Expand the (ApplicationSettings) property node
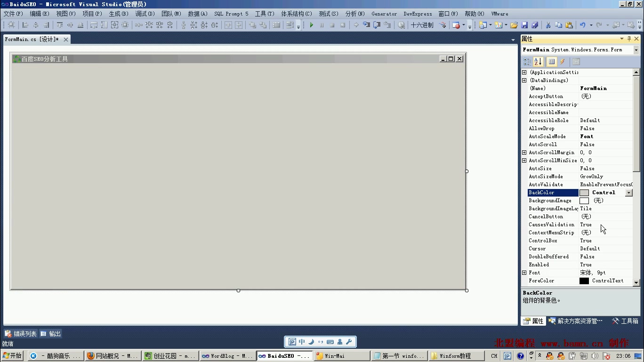Image resolution: width=644 pixels, height=362 pixels. (524, 72)
